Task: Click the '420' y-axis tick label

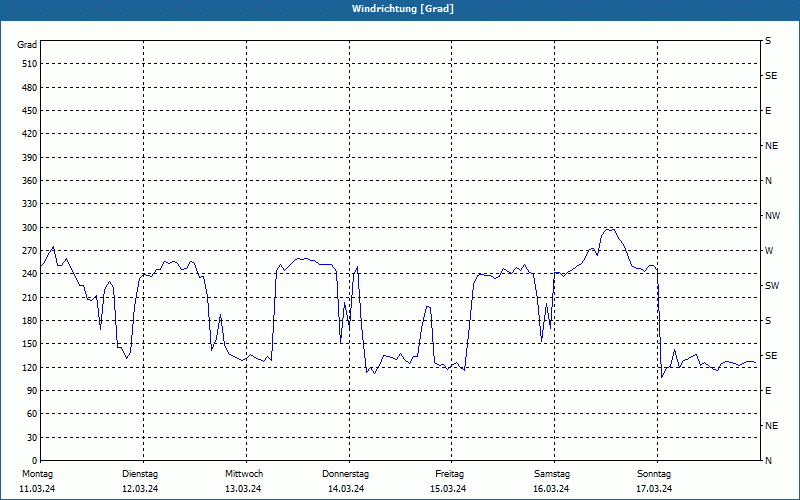Action: point(30,134)
